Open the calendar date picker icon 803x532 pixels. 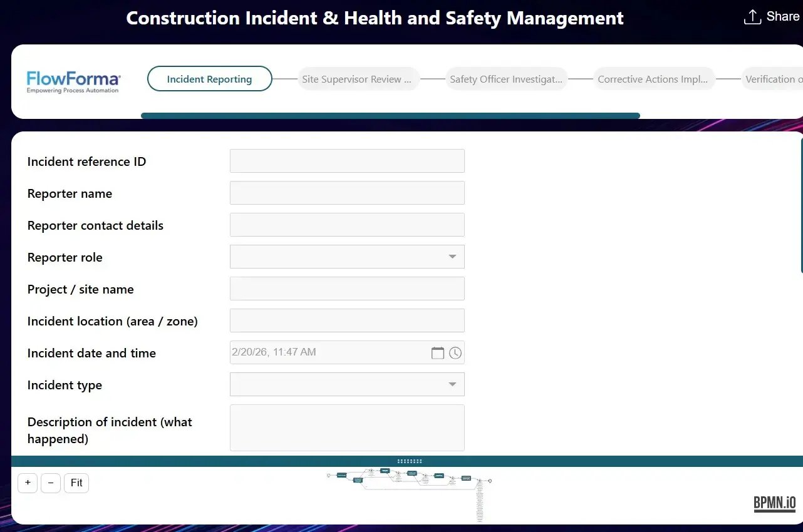point(438,353)
